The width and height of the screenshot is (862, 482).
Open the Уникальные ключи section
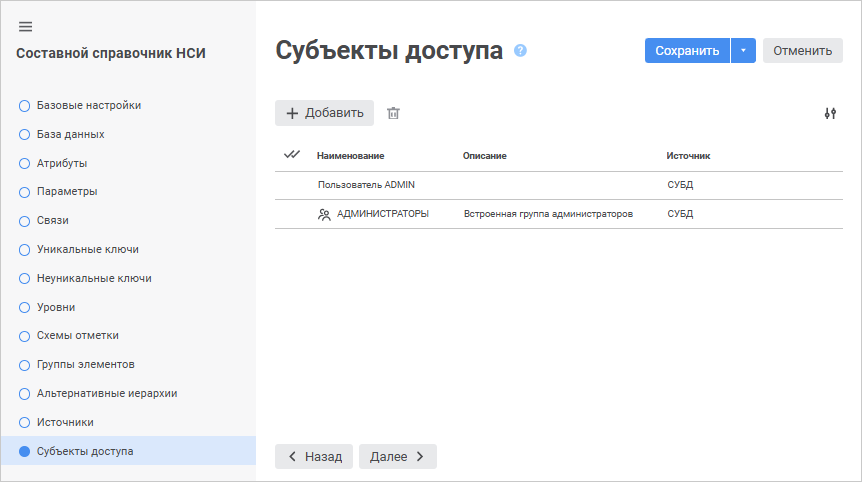(x=87, y=249)
